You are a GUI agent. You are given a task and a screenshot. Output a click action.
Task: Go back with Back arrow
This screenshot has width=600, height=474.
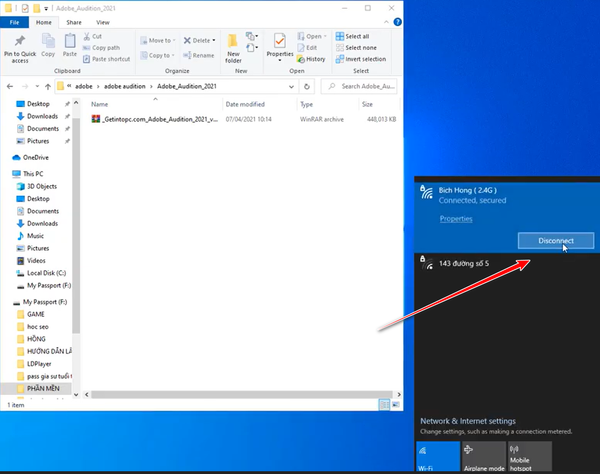(10, 86)
